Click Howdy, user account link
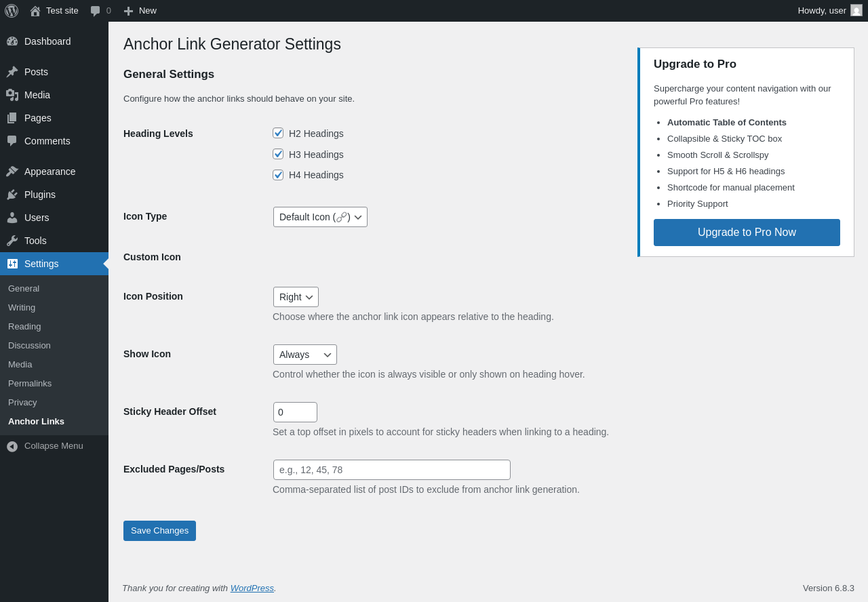 pyautogui.click(x=822, y=11)
